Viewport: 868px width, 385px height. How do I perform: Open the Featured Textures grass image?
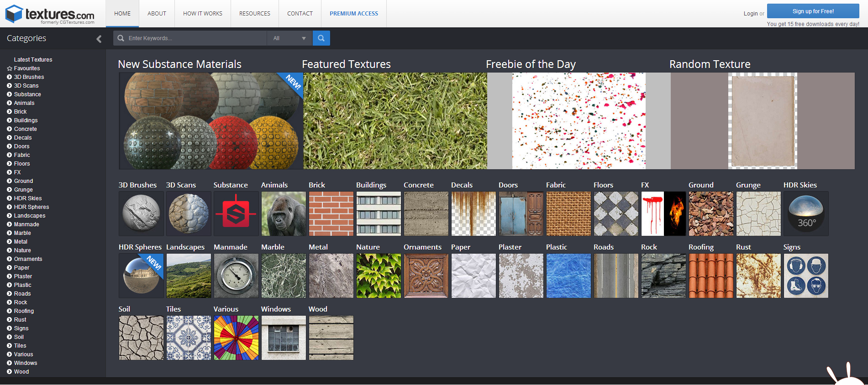[395, 121]
